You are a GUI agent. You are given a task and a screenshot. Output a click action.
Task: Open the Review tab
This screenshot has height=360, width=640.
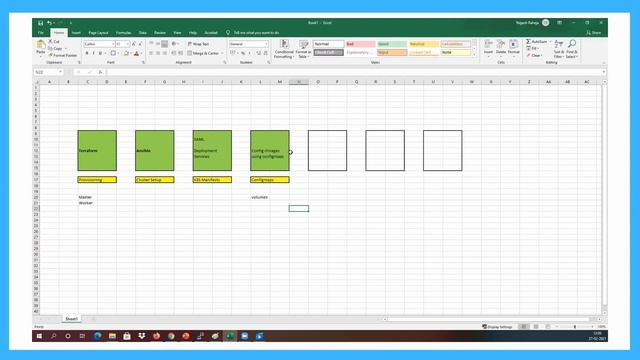pos(160,33)
